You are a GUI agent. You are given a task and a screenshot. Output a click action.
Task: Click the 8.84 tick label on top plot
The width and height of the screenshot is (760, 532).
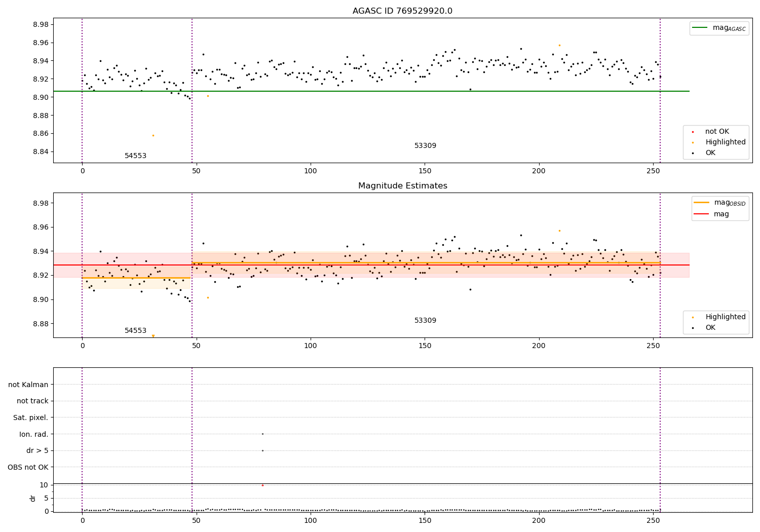(40, 152)
